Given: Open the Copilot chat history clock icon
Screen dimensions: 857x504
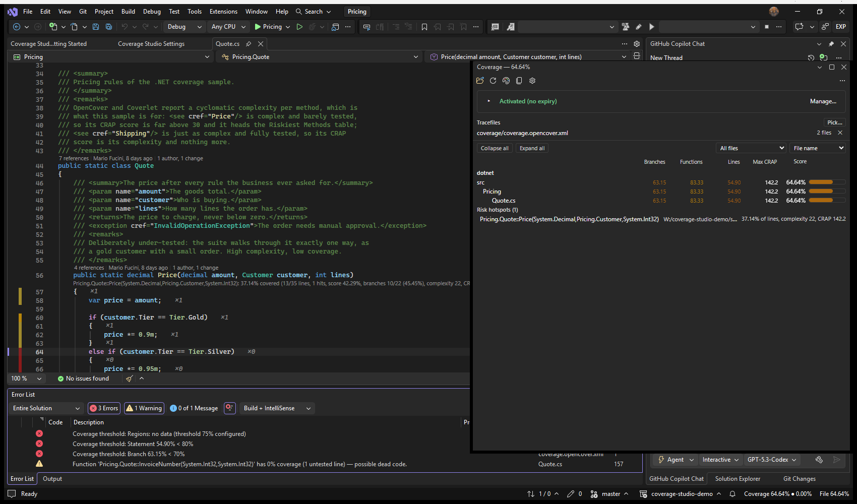Looking at the screenshot, I should coord(811,57).
